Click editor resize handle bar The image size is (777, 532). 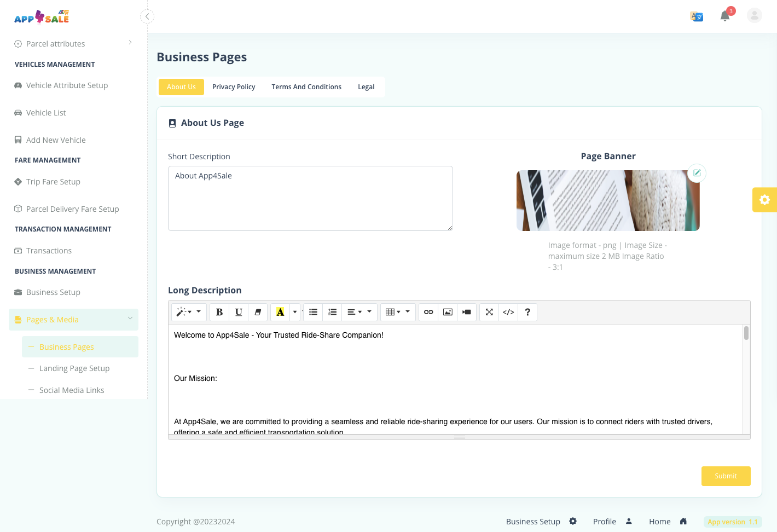(460, 437)
